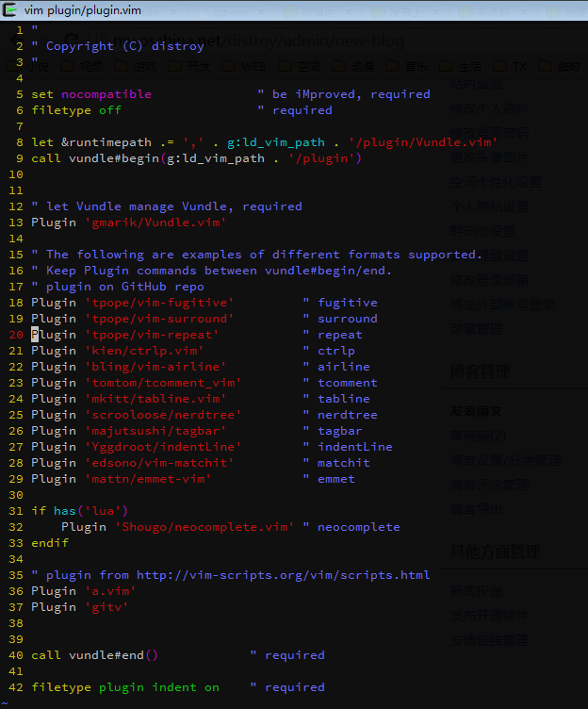588x709 pixels.
Task: Place cursor on 'Copyright (C) distroy' comment
Action: [x=125, y=46]
